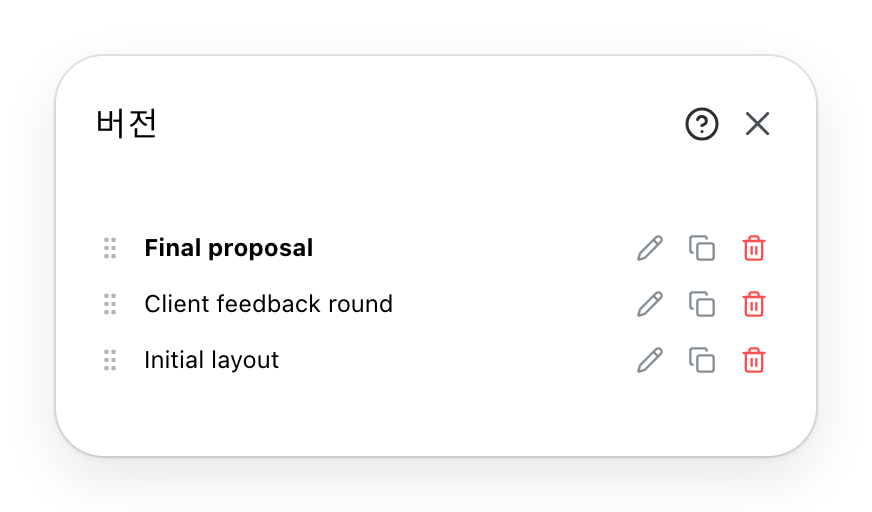The height and width of the screenshot is (512, 872).
Task: Click the grip dots beside Client feedback round
Action: click(x=110, y=304)
